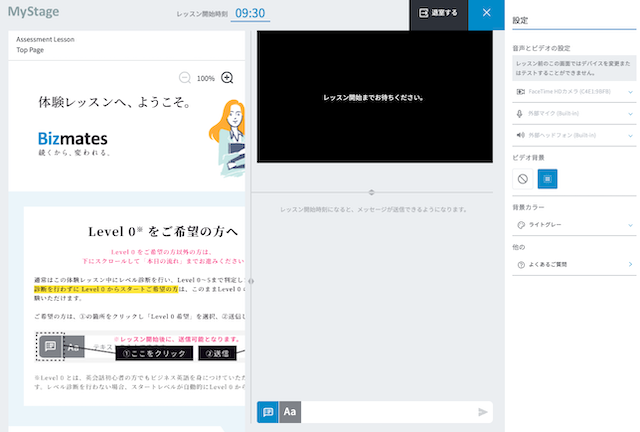The width and height of the screenshot is (640, 432).
Task: Click the blue preset message icon in chat bar
Action: [x=268, y=412]
